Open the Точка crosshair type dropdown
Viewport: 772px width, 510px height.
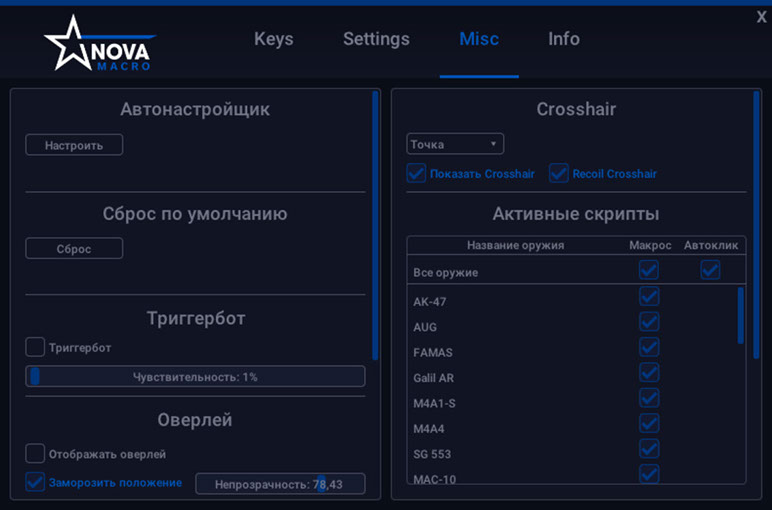pyautogui.click(x=455, y=144)
